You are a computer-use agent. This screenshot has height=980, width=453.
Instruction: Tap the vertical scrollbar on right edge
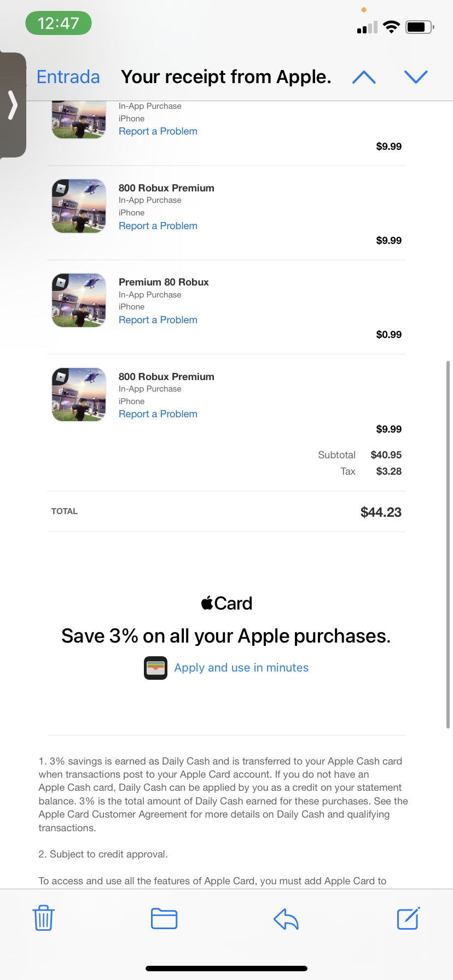pyautogui.click(x=448, y=544)
